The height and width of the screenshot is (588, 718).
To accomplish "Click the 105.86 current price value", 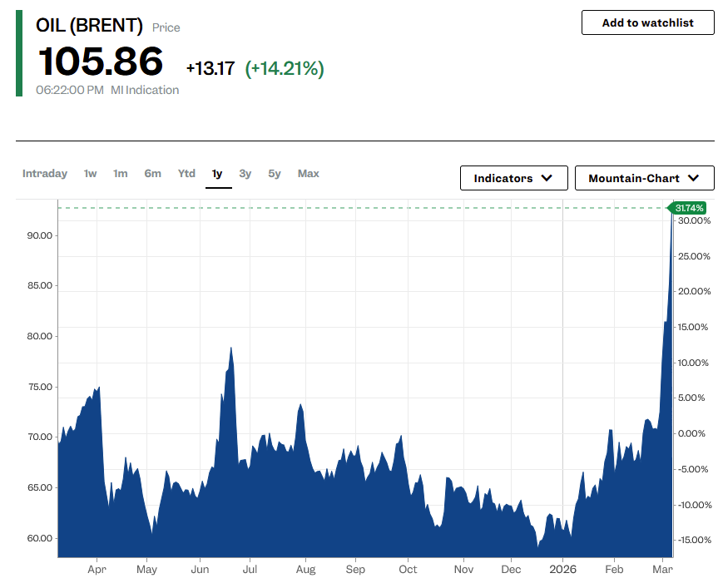I will tap(100, 62).
